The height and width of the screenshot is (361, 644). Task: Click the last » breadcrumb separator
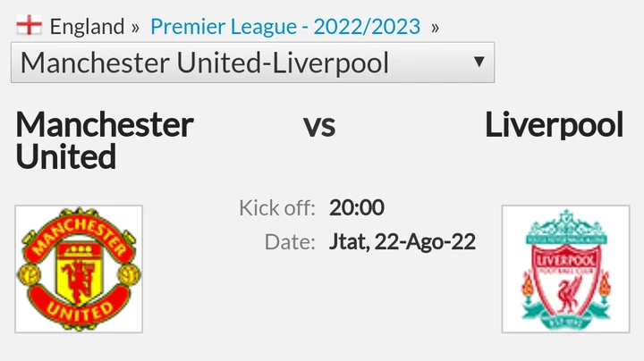pos(435,27)
